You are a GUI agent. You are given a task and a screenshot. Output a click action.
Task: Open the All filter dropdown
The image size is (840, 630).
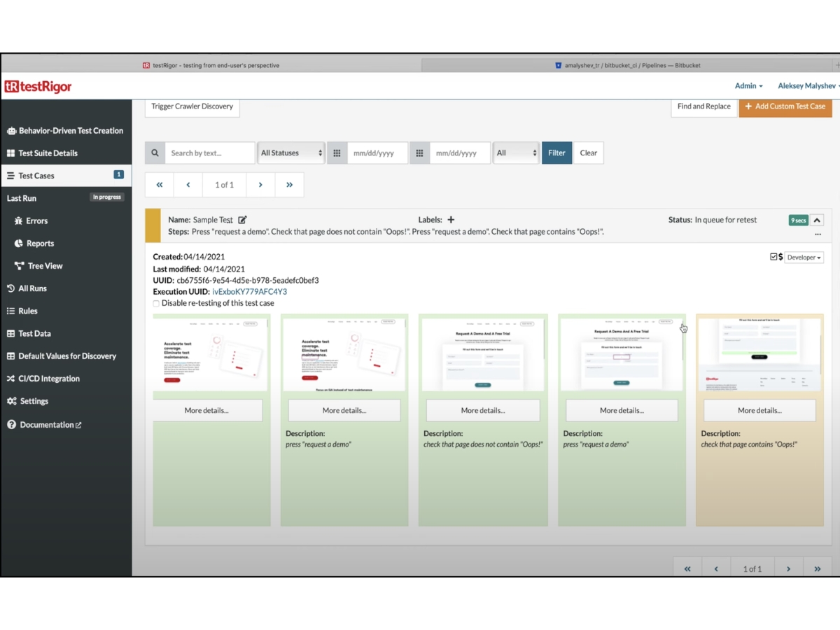coord(516,153)
